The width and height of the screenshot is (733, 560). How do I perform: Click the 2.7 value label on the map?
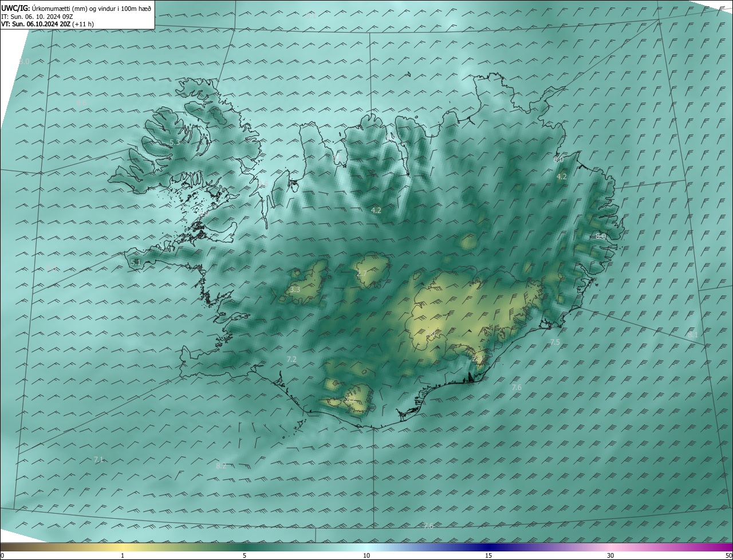point(362,274)
